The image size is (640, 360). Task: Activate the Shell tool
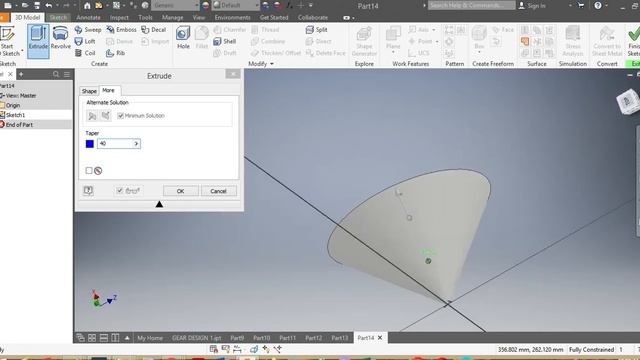[x=224, y=41]
